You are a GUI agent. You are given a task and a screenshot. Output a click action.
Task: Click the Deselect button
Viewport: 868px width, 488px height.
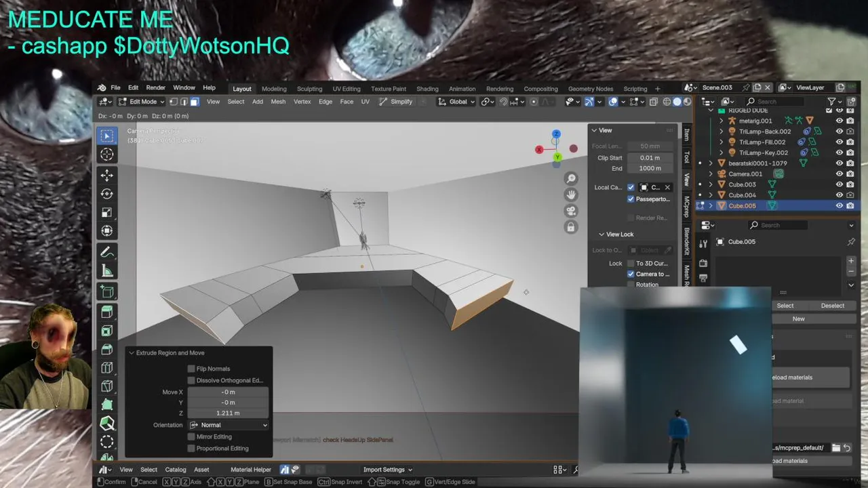point(832,306)
